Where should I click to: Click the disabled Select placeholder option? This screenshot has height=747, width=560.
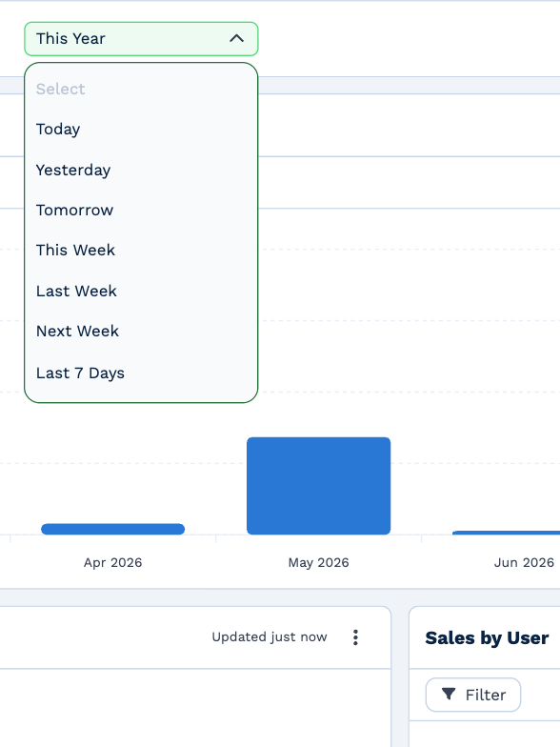tap(141, 90)
